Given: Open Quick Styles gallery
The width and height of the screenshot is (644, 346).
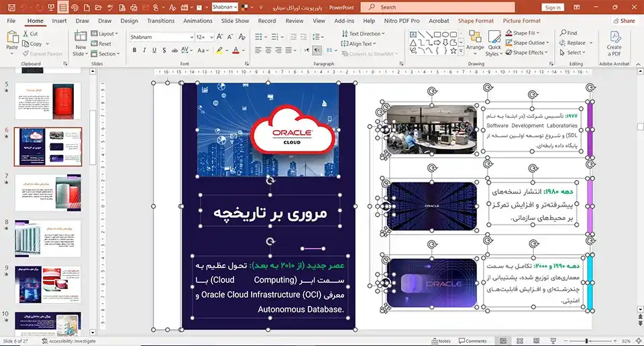Looking at the screenshot, I should coord(494,43).
